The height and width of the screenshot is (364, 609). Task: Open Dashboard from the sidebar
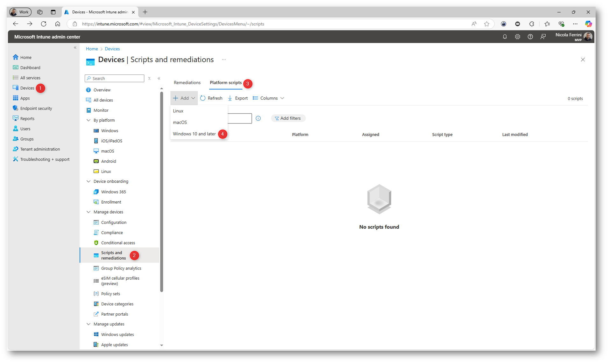point(27,68)
